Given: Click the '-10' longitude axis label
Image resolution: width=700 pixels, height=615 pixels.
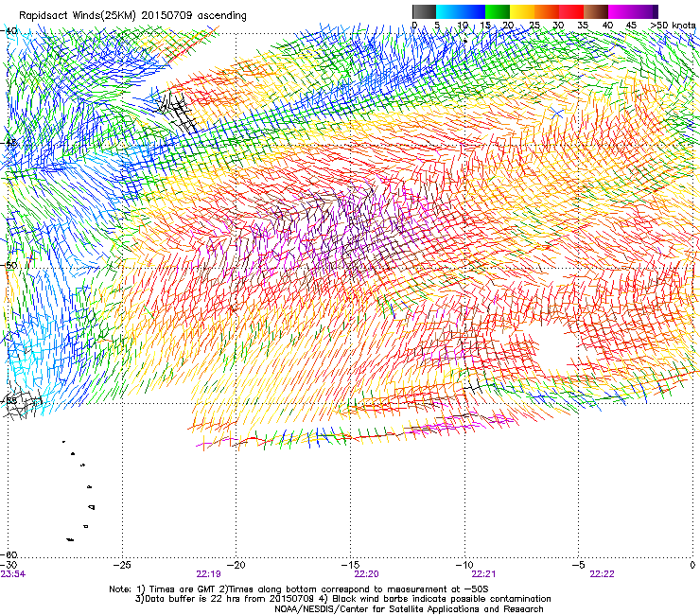Looking at the screenshot, I should 464,565.
